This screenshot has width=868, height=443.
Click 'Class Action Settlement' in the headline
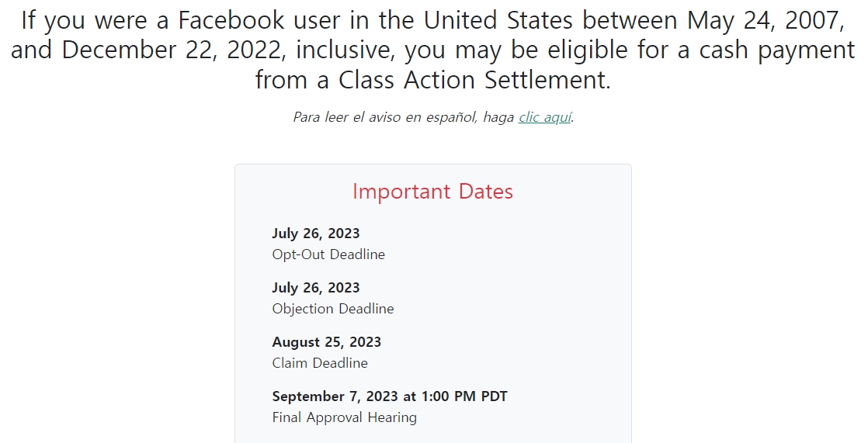pyautogui.click(x=474, y=80)
